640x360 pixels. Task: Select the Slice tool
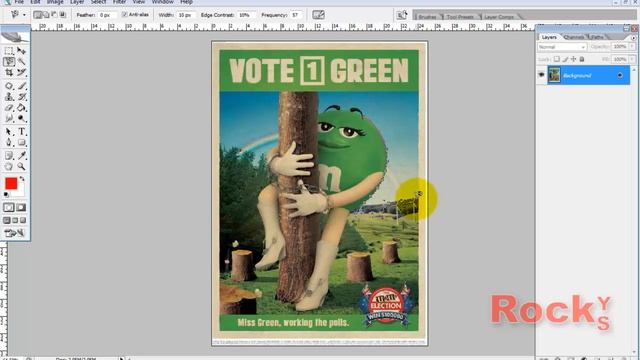point(22,73)
